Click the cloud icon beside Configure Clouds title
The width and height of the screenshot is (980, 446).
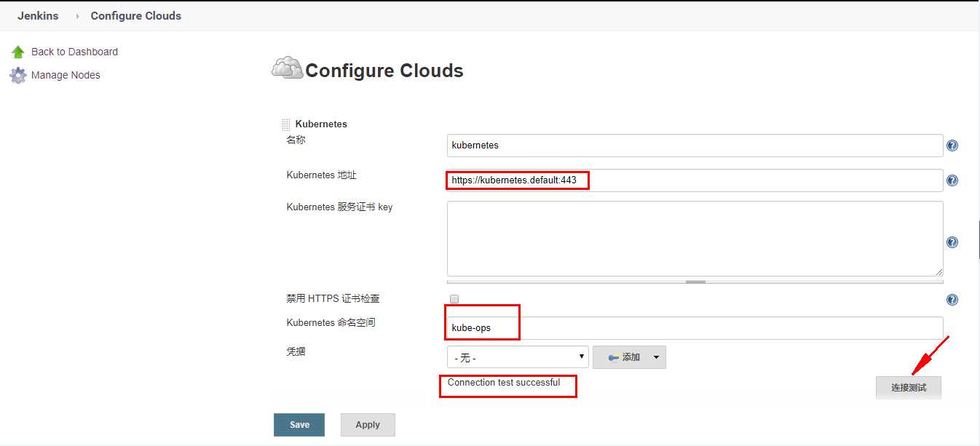pyautogui.click(x=287, y=68)
